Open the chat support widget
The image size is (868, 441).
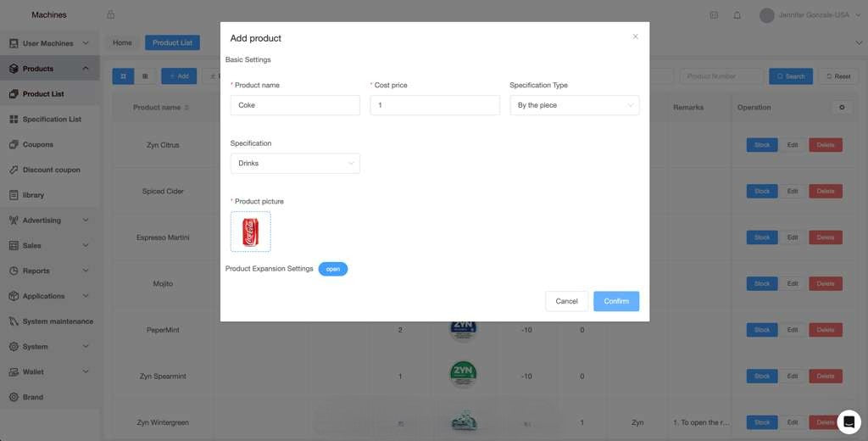coord(849,421)
